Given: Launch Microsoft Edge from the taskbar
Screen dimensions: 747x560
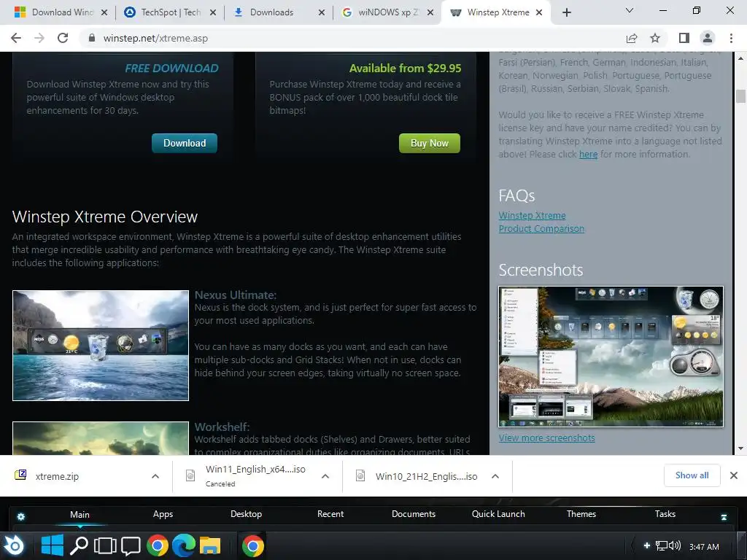Looking at the screenshot, I should (x=184, y=545).
